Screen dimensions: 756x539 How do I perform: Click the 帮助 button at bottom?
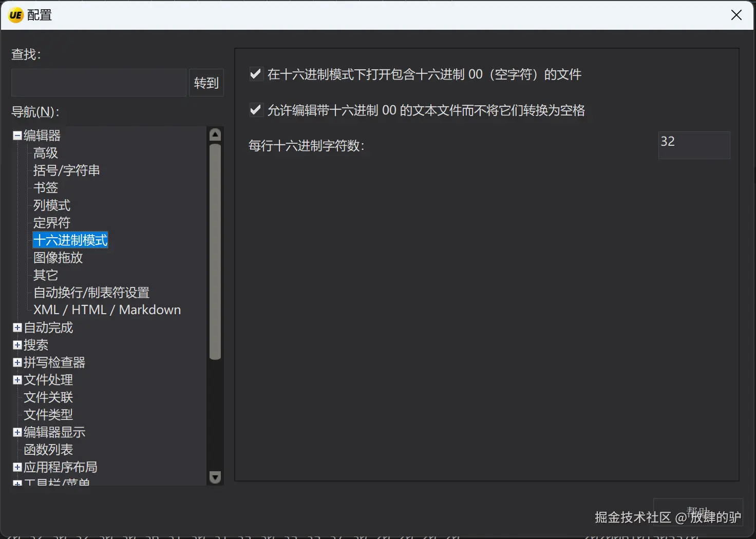(x=698, y=512)
